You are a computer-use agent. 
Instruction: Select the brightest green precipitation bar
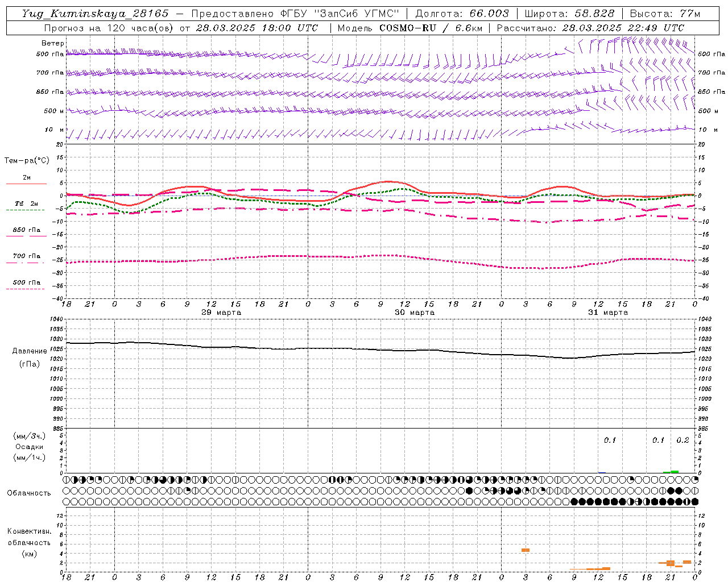click(675, 471)
